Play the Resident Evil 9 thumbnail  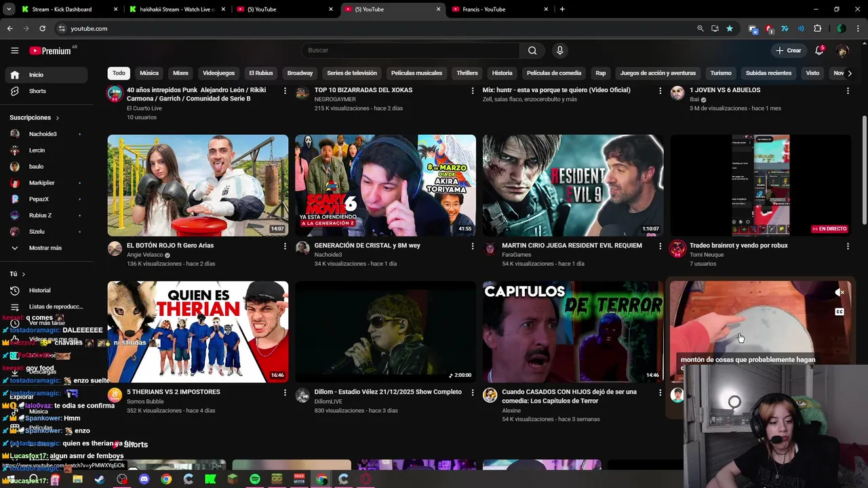[x=573, y=185]
